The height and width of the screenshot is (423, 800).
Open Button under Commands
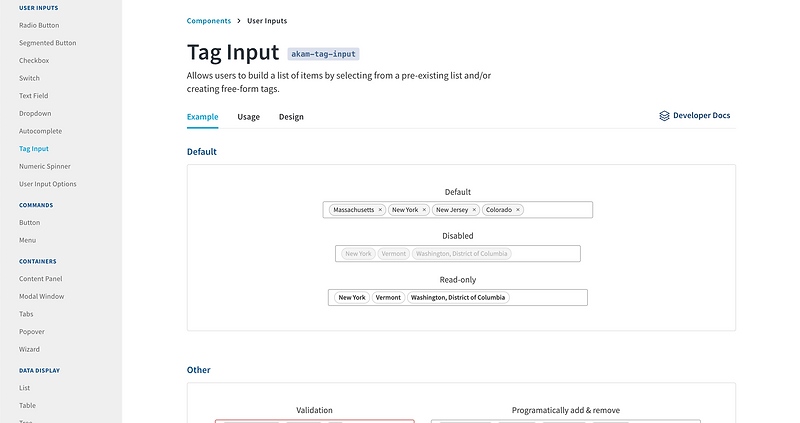(x=30, y=222)
